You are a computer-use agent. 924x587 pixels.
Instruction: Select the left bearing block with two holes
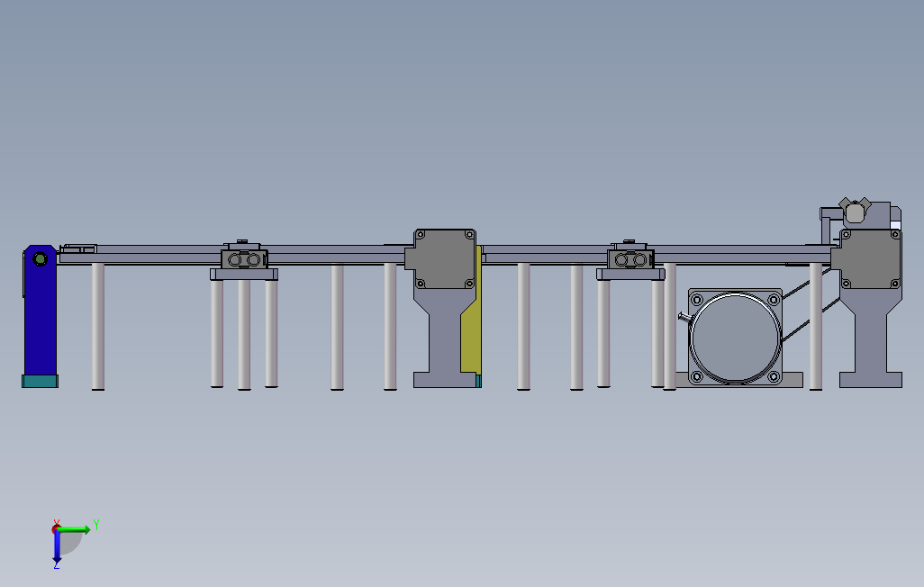244,259
